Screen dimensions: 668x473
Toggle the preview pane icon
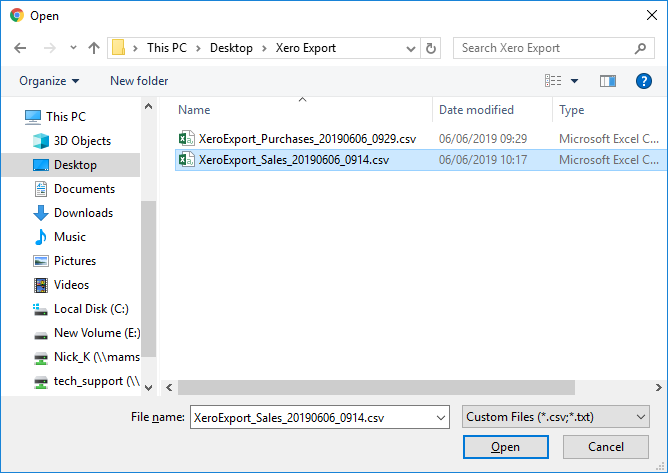point(608,81)
